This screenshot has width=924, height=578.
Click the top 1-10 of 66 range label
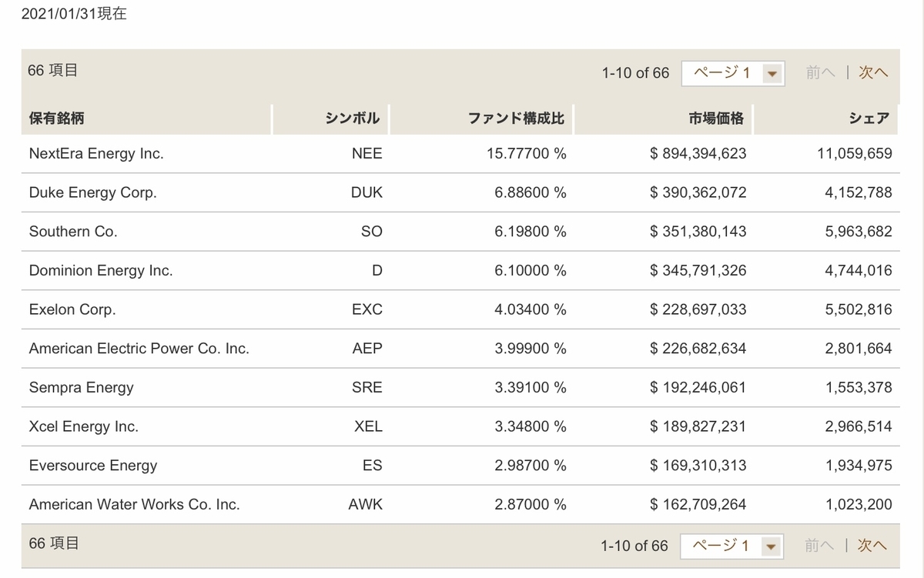[x=635, y=73]
